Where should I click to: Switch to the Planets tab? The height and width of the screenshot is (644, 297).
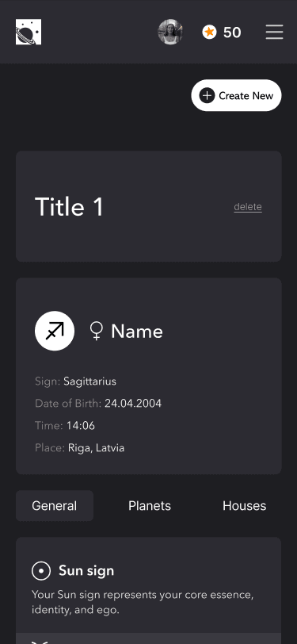pos(150,505)
